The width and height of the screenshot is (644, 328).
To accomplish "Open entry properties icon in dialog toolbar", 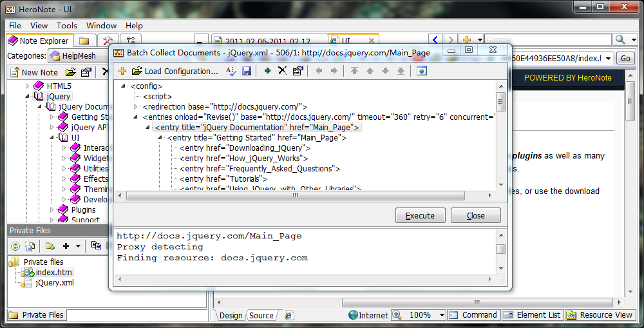I will pos(298,71).
